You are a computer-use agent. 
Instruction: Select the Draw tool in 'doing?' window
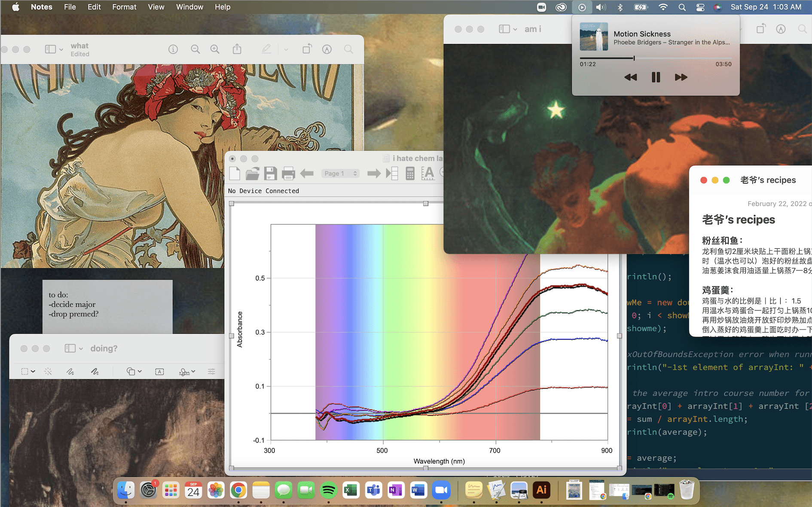(95, 372)
